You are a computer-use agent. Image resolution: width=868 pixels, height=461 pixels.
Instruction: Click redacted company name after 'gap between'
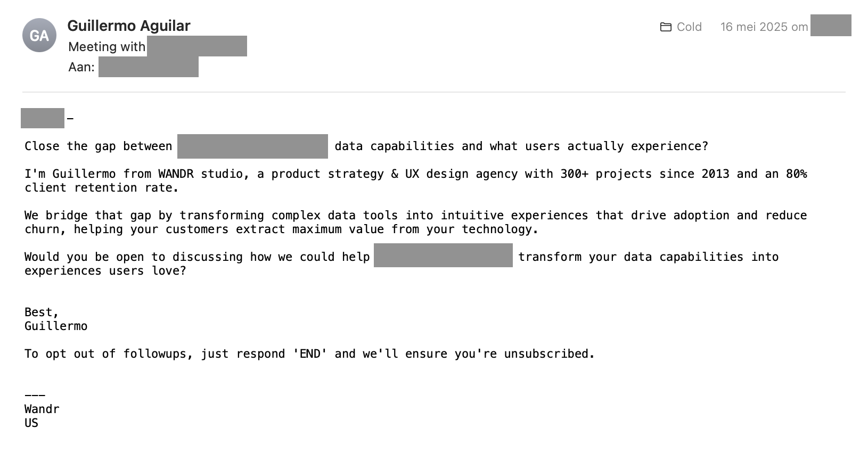point(252,146)
